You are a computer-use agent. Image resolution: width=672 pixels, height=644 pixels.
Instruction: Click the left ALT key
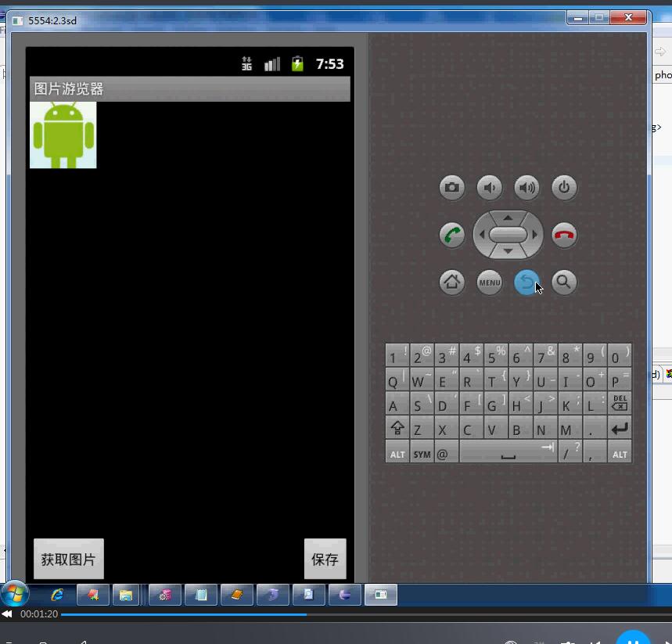pos(397,453)
